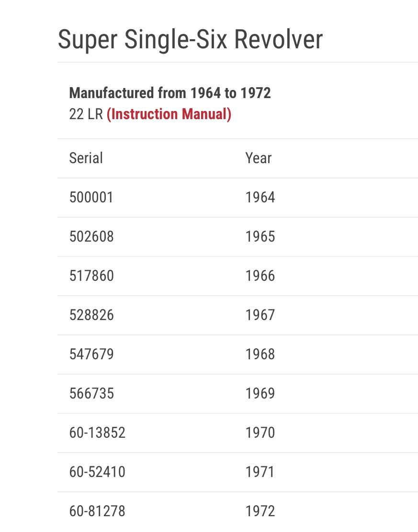Open the Instruction Manual link

pos(169,114)
